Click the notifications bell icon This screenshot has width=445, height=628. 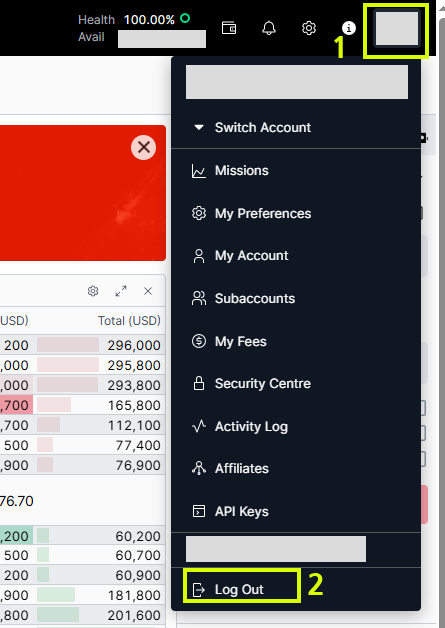pos(269,28)
